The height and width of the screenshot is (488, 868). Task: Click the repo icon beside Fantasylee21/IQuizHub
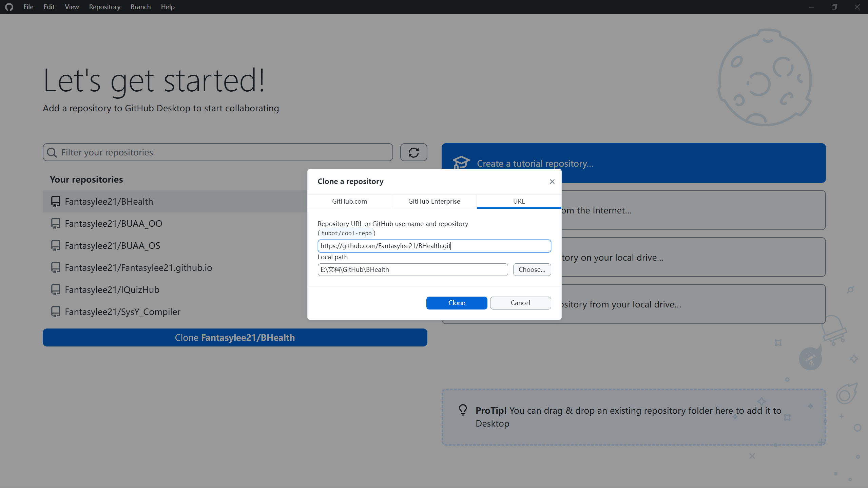[55, 289]
